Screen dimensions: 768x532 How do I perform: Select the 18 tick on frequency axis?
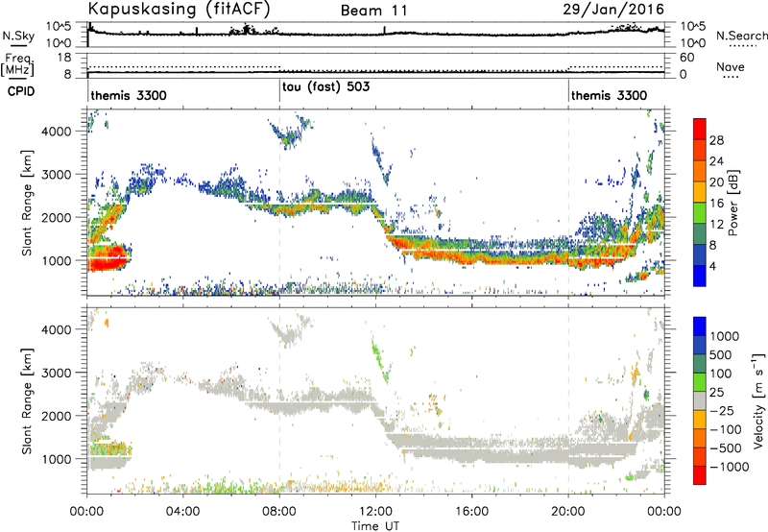coord(64,58)
